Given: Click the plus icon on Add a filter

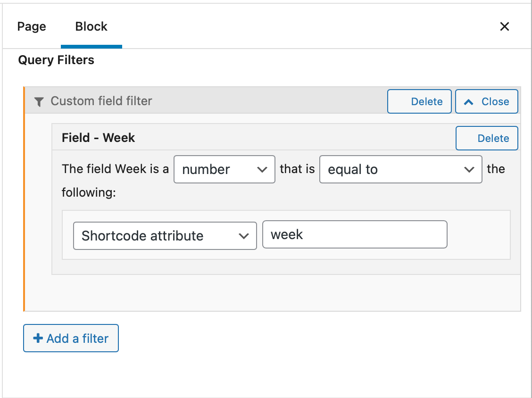Looking at the screenshot, I should (38, 338).
